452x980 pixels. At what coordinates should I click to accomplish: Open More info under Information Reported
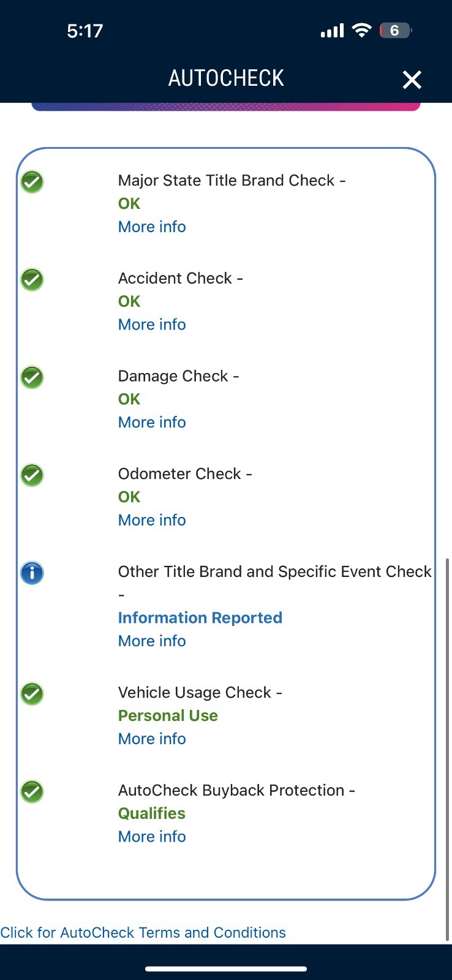[x=152, y=641]
